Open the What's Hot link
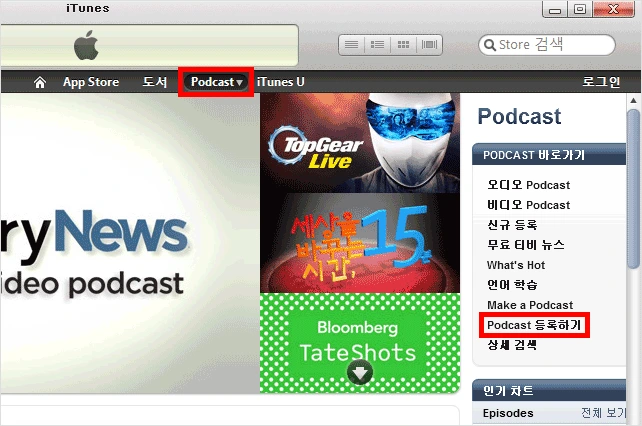 tap(516, 265)
